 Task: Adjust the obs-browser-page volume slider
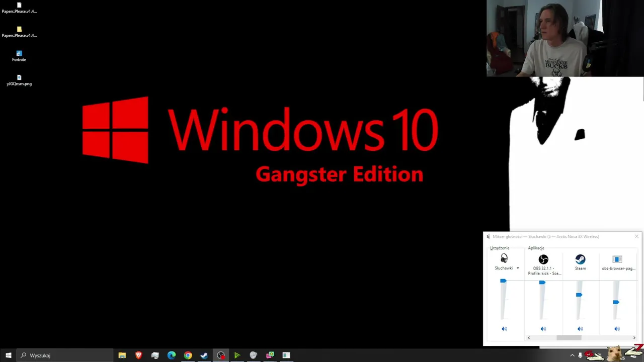point(616,302)
